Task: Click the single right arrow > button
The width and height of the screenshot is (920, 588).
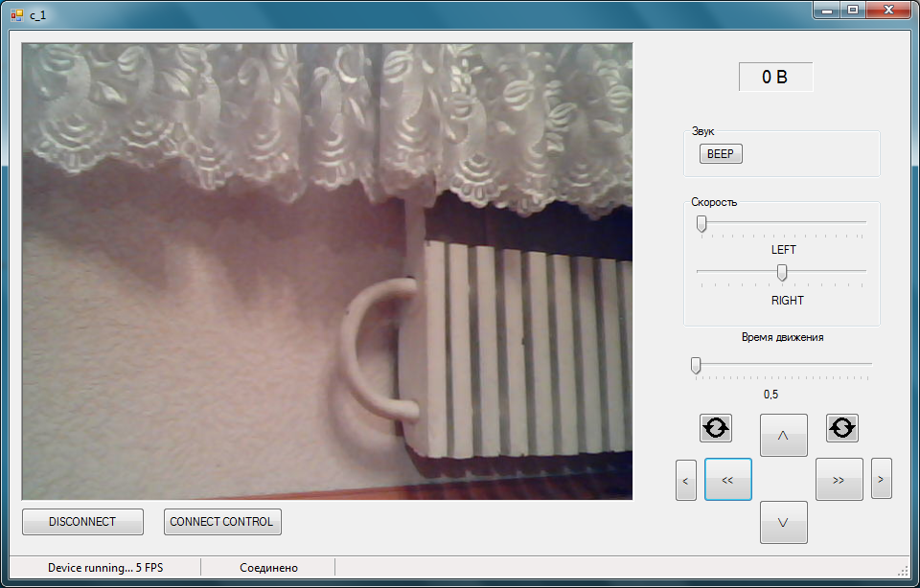Action: point(882,479)
